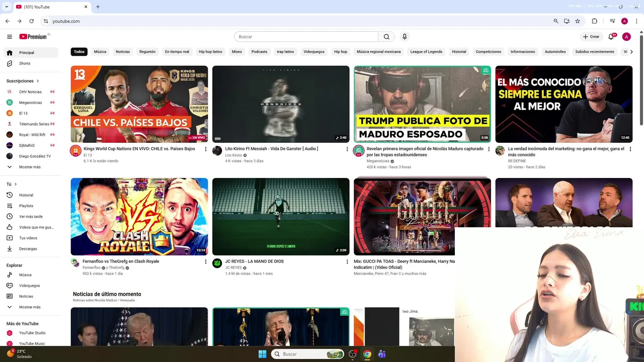This screenshot has height=362, width=644.
Task: Open options menu for Fernanfloo video
Action: click(x=205, y=262)
